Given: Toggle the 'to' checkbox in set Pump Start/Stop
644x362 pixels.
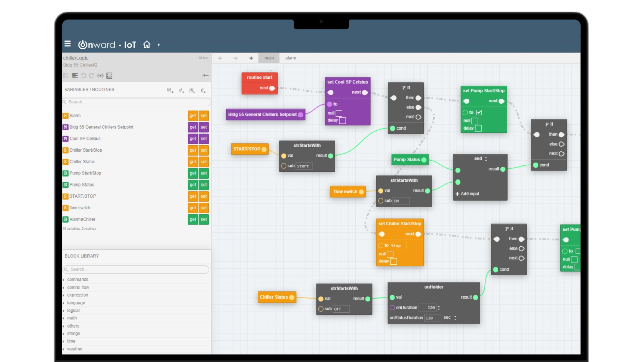Looking at the screenshot, I should 479,112.
